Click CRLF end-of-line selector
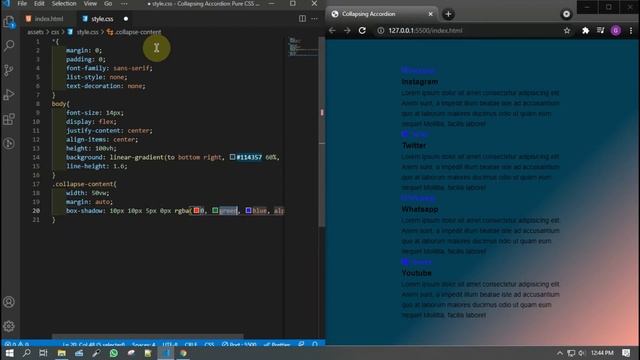 click(x=191, y=345)
